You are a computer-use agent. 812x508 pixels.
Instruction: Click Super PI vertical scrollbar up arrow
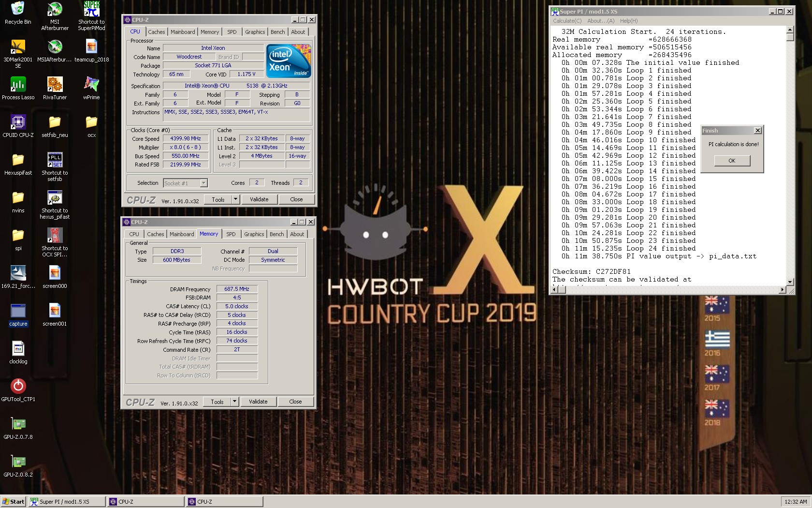(x=790, y=30)
